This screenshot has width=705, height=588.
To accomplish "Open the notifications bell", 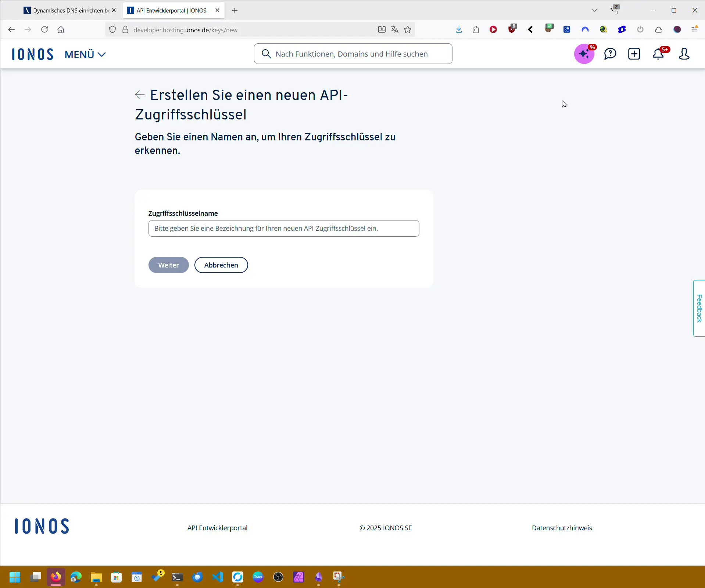I will (658, 54).
